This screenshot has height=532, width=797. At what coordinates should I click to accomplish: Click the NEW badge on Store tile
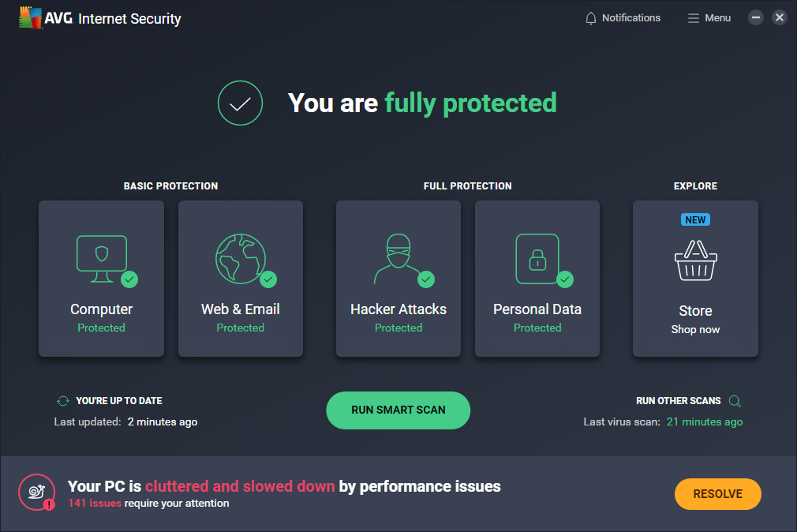pyautogui.click(x=695, y=219)
